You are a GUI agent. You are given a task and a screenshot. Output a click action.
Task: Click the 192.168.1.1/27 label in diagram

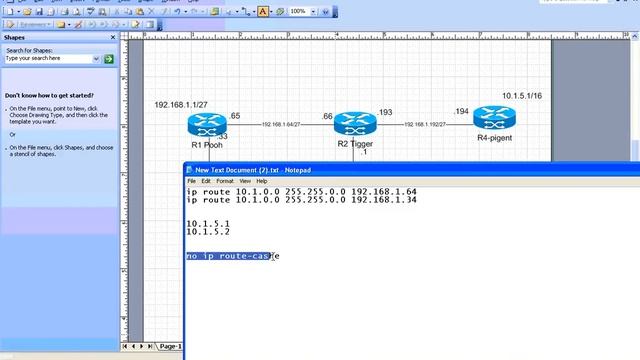click(181, 105)
